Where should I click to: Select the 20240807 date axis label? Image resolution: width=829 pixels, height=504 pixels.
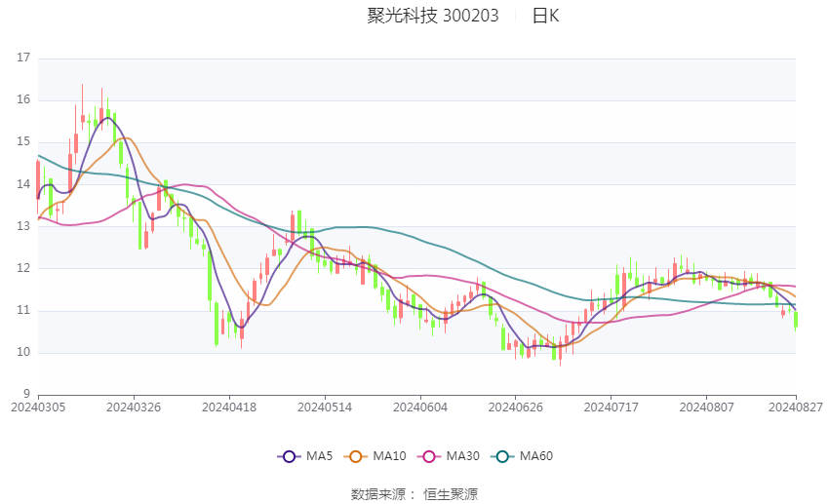(x=707, y=407)
